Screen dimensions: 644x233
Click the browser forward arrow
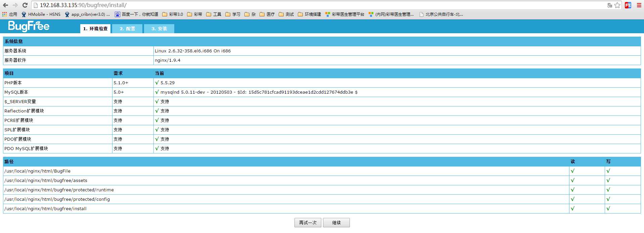coord(15,5)
